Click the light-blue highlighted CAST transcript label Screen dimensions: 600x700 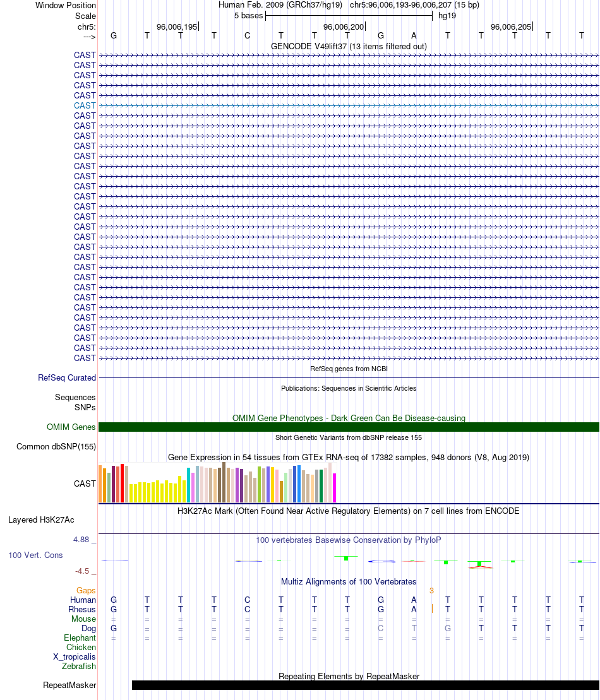85,106
